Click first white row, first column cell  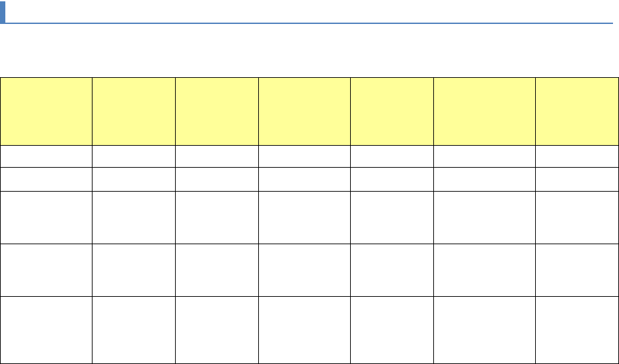point(47,156)
